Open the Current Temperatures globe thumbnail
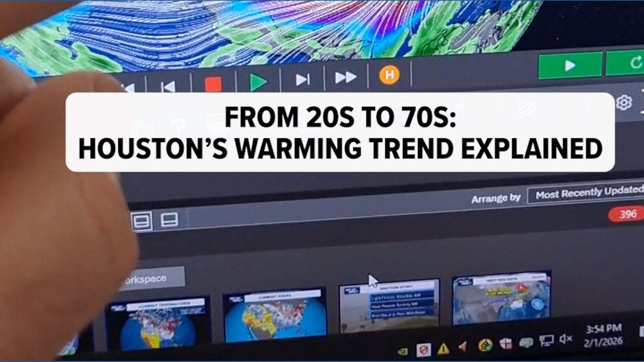The height and width of the screenshot is (362, 644). coord(158,323)
